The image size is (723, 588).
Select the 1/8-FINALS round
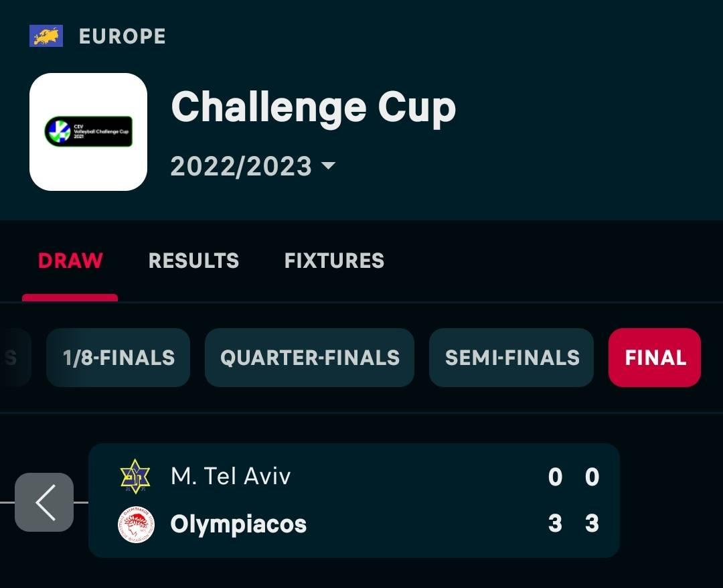[x=118, y=358]
